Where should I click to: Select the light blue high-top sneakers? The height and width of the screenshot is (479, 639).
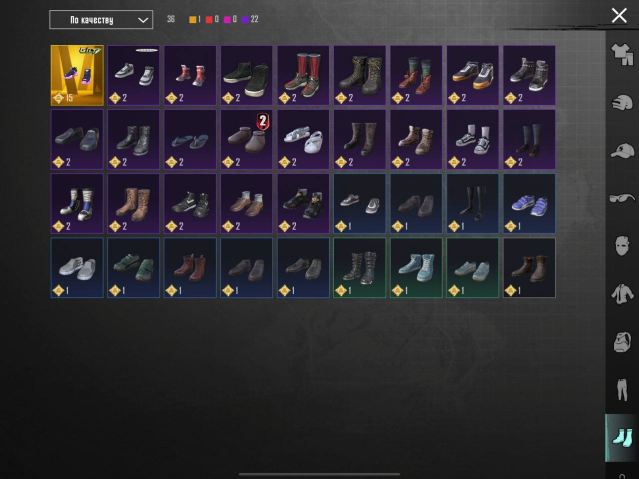(x=416, y=268)
